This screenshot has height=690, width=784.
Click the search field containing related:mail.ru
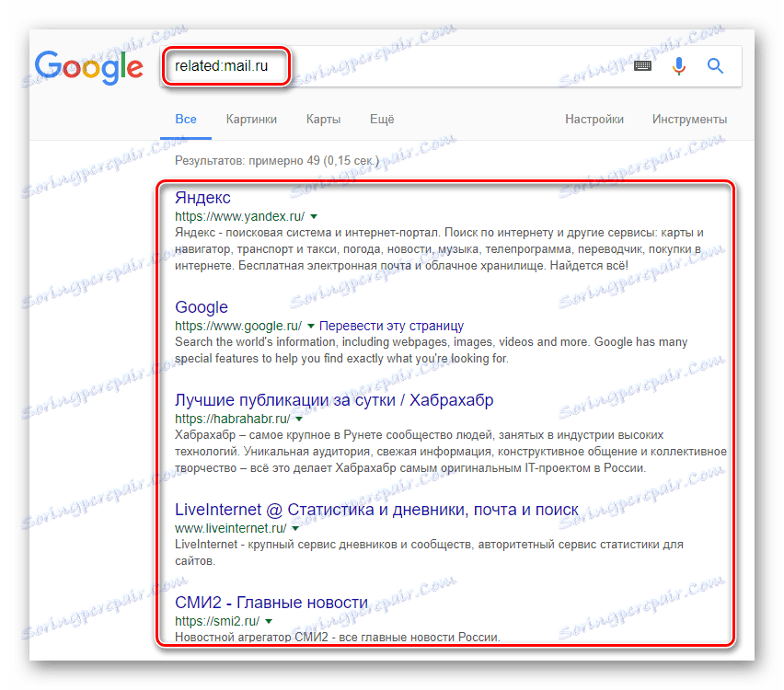tap(450, 66)
